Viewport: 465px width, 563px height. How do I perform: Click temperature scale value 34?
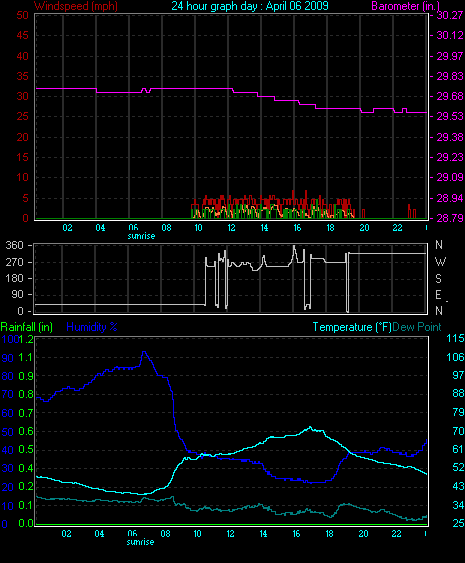click(458, 505)
